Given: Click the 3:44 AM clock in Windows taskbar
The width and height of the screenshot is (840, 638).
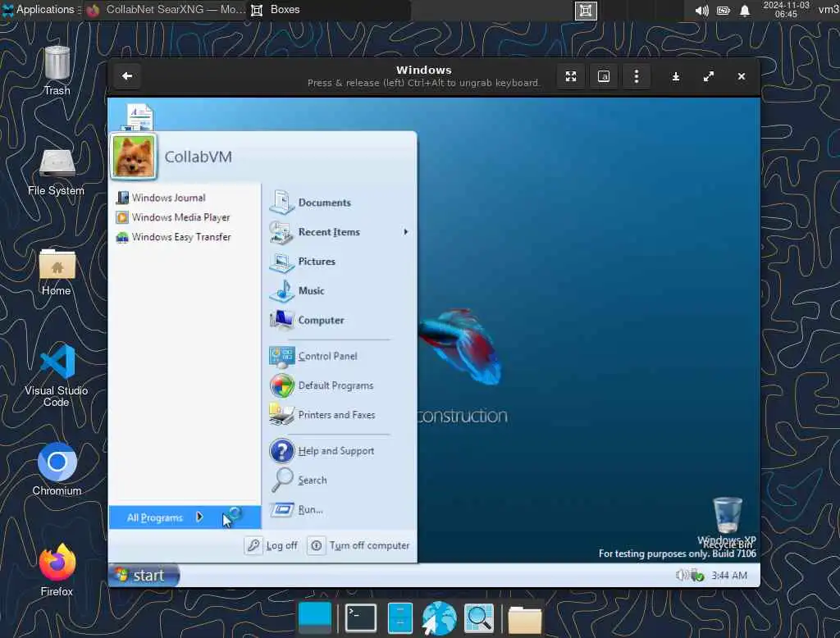Looking at the screenshot, I should click(729, 576).
